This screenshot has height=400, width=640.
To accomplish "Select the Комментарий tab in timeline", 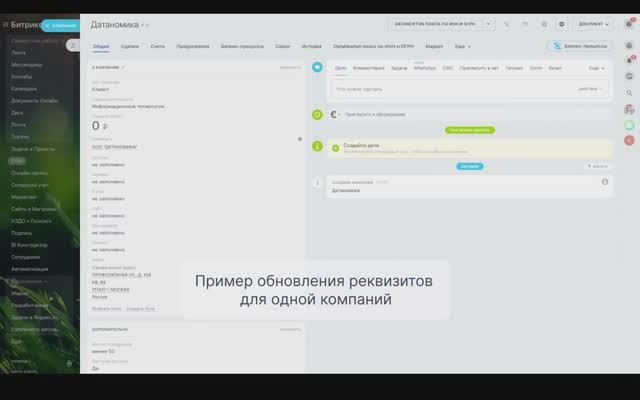I will click(369, 68).
